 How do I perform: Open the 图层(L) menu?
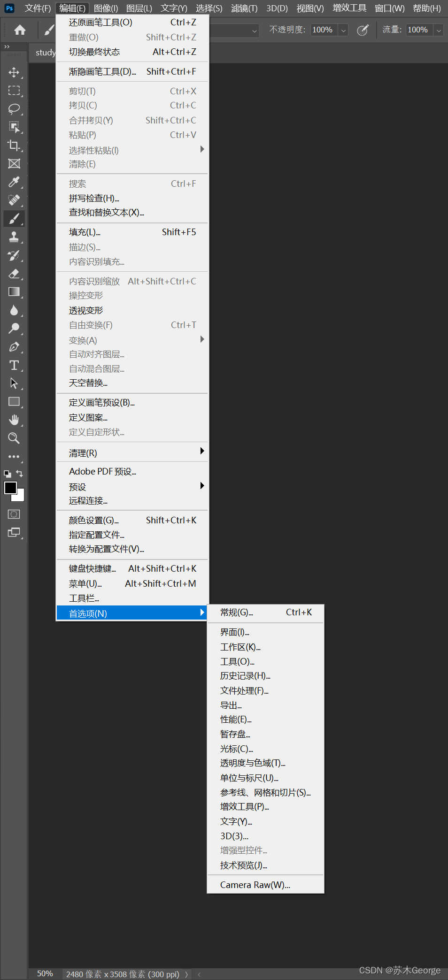pyautogui.click(x=139, y=8)
